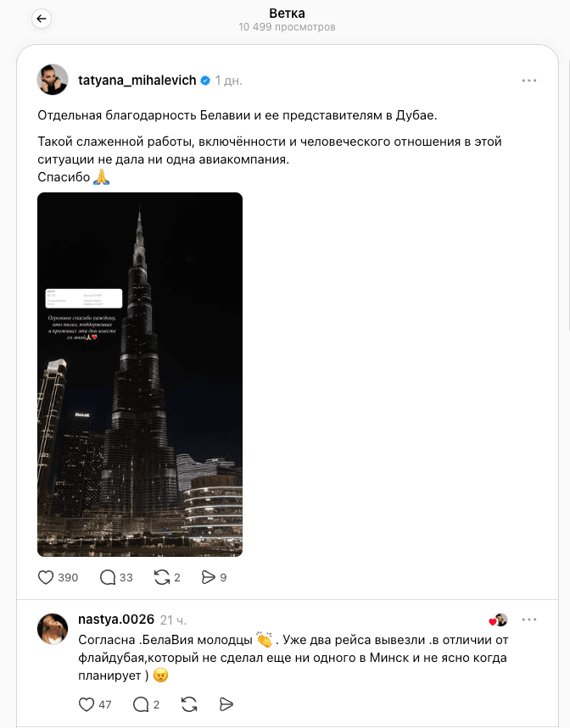Open tatyana_mihalevich profile link
The image size is (570, 728).
[137, 81]
